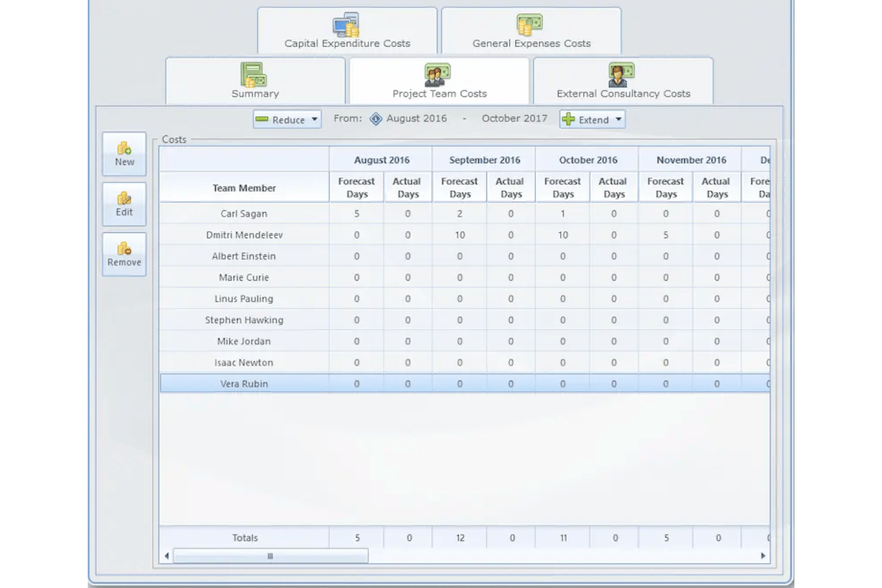Select the Dmitri Mendeleev row
This screenshot has height=588, width=882.
[465, 235]
